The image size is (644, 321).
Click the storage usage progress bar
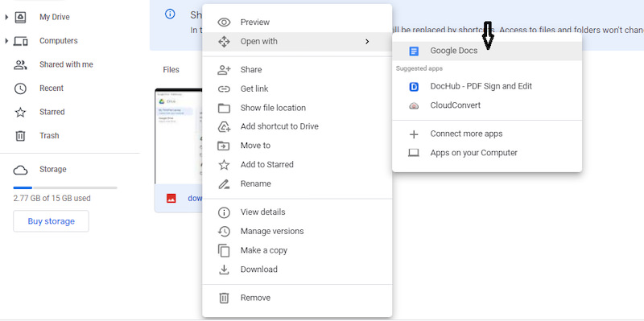[x=65, y=188]
